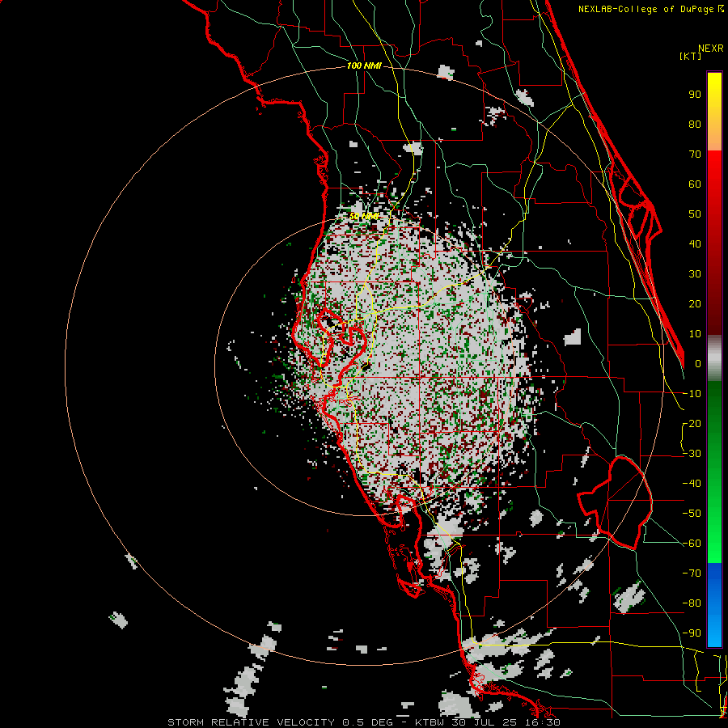The width and height of the screenshot is (728, 728).
Task: Click the -50 scale label
Action: [x=692, y=514]
